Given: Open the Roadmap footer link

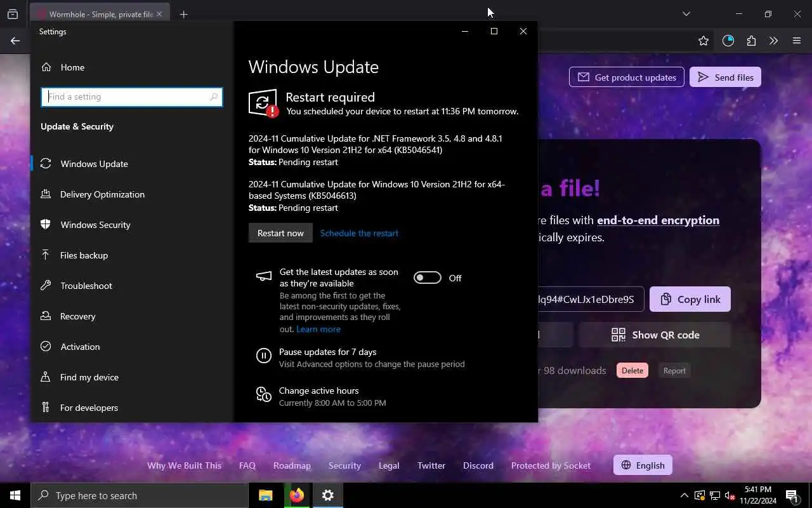Looking at the screenshot, I should click(292, 465).
